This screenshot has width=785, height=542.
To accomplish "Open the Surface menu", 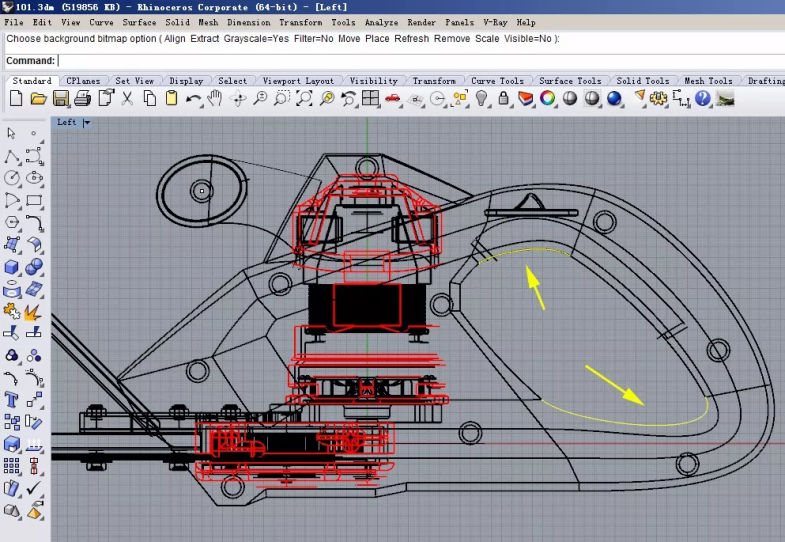I will tap(139, 22).
